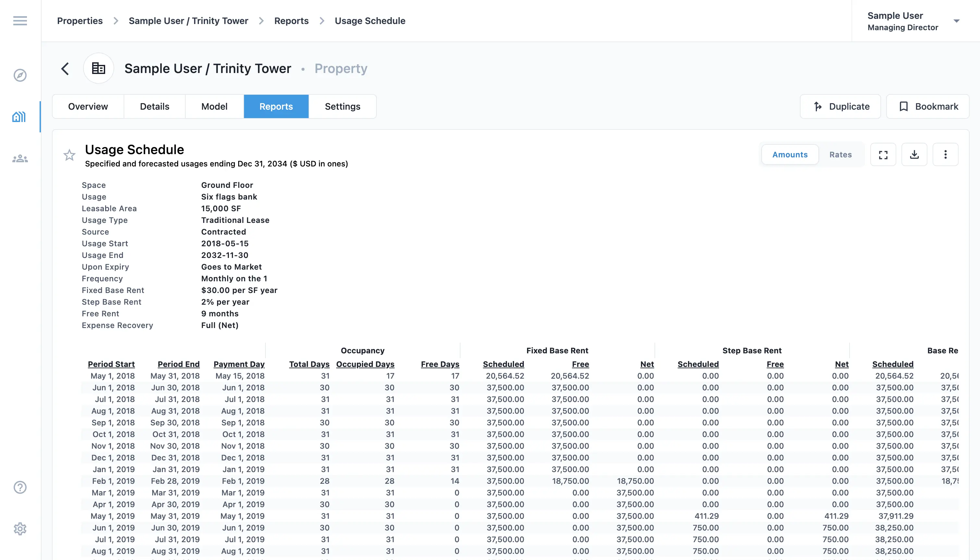Click the back arrow beside property title

[x=65, y=69]
